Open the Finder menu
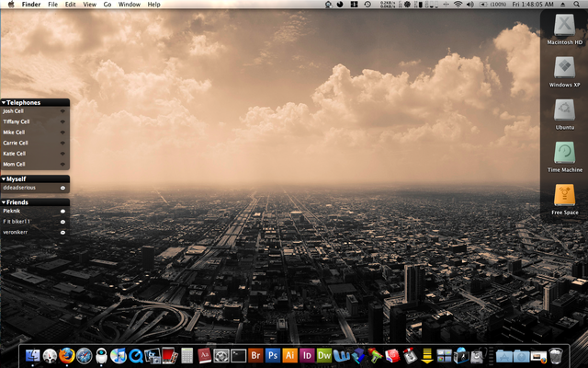 pyautogui.click(x=31, y=4)
